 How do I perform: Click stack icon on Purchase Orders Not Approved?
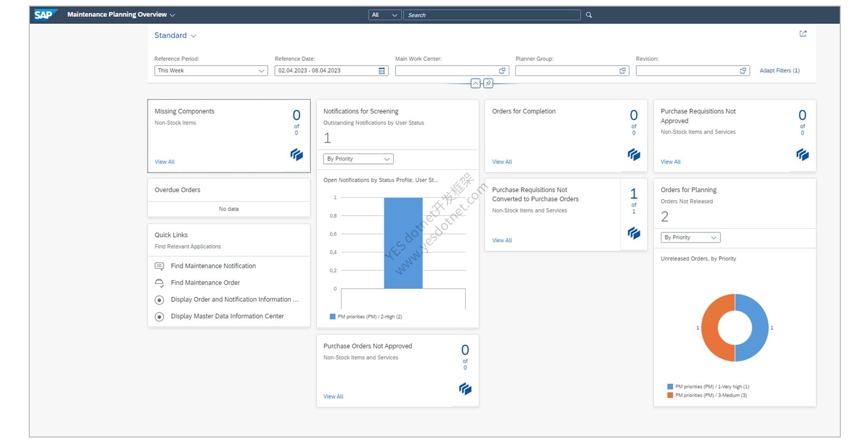click(x=465, y=389)
